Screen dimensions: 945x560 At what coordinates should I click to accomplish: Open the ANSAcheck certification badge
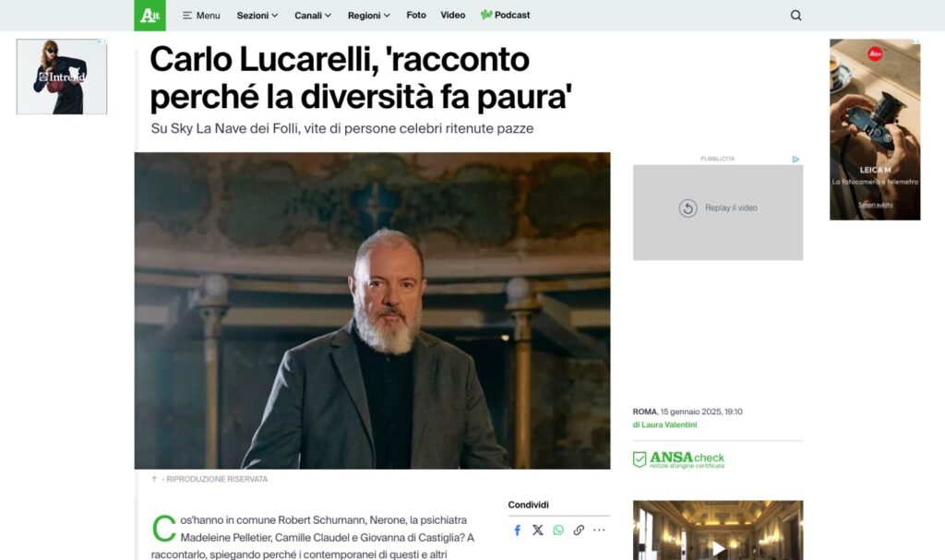tap(678, 460)
